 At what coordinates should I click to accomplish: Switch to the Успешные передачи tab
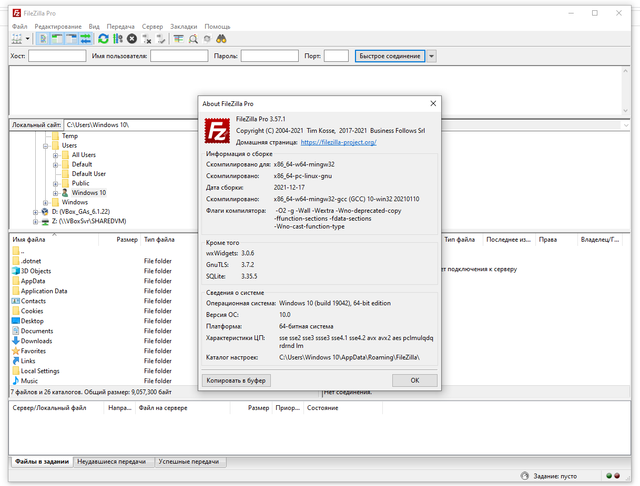pos(189,462)
